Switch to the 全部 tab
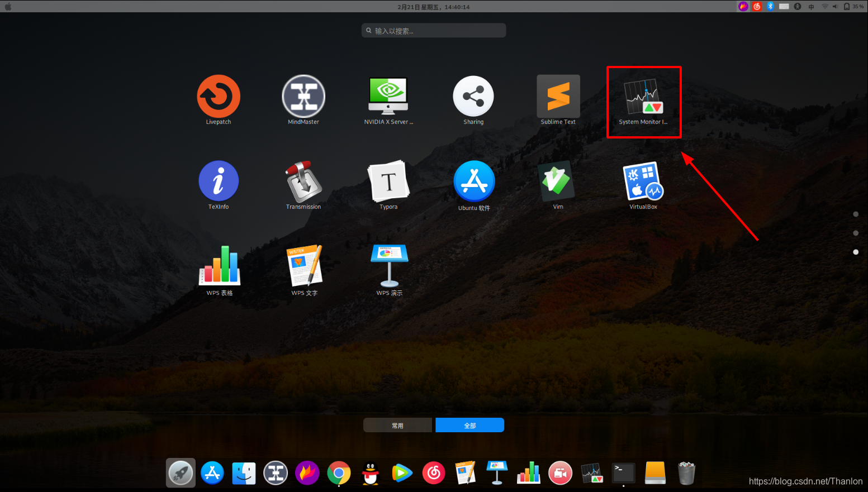868x492 pixels. click(470, 425)
